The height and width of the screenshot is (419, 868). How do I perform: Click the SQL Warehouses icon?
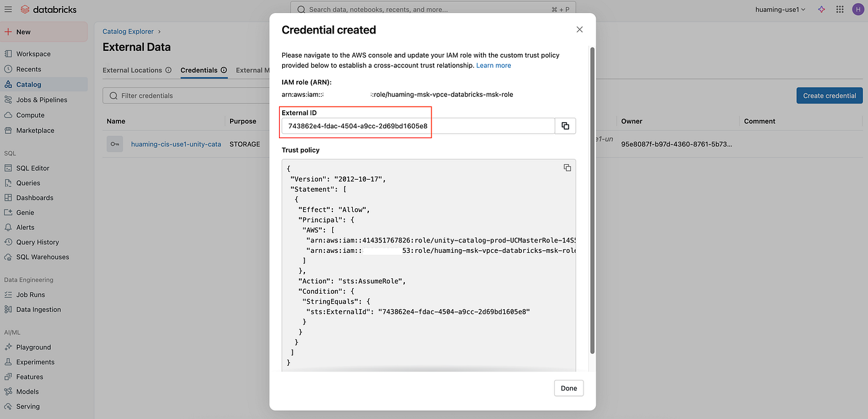[x=9, y=257]
